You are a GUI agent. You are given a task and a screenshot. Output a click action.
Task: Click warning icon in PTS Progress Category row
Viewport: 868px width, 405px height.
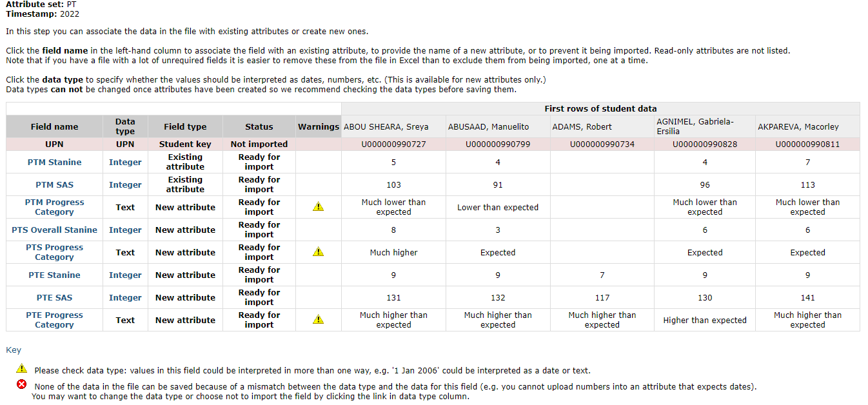318,252
